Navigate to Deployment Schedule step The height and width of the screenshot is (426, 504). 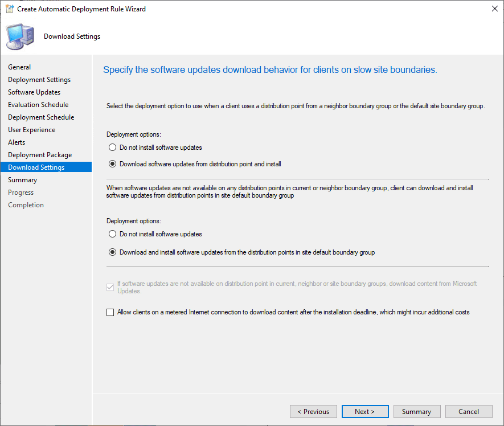[41, 117]
